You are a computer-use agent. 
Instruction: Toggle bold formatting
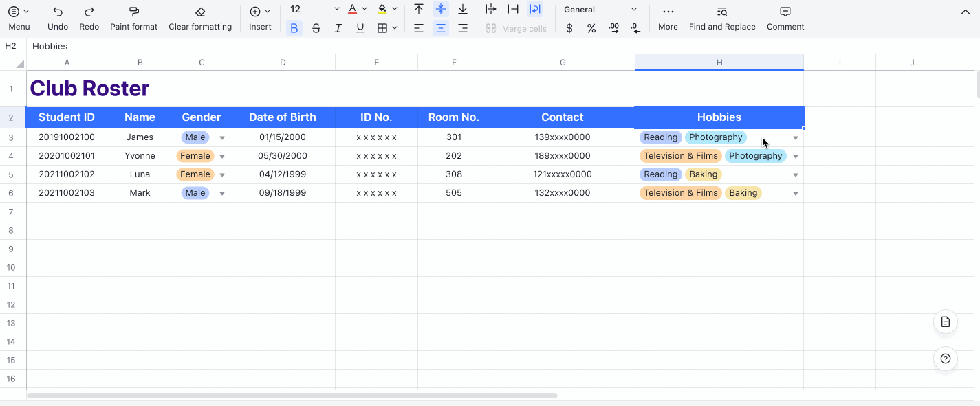pyautogui.click(x=294, y=28)
